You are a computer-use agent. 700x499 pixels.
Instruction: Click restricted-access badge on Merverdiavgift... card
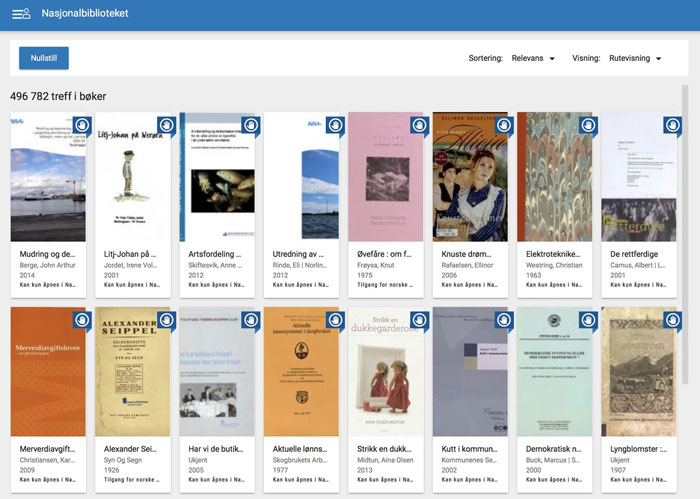coord(82,321)
